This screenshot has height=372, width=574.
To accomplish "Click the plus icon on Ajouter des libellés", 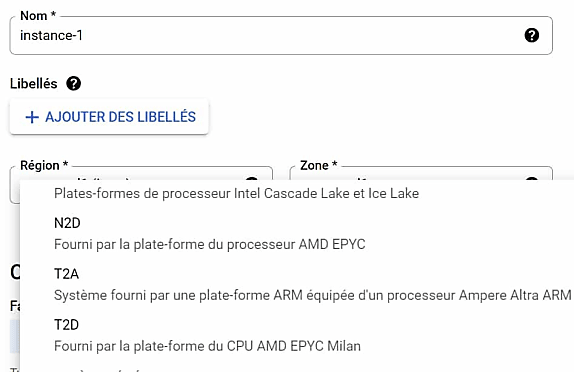I will [32, 117].
